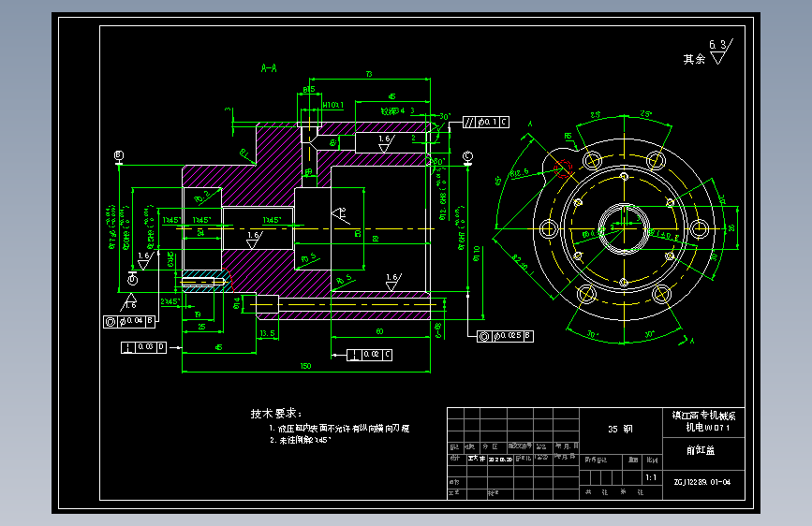Click the 73 dimension above the section view
The width and height of the screenshot is (812, 526).
[369, 75]
